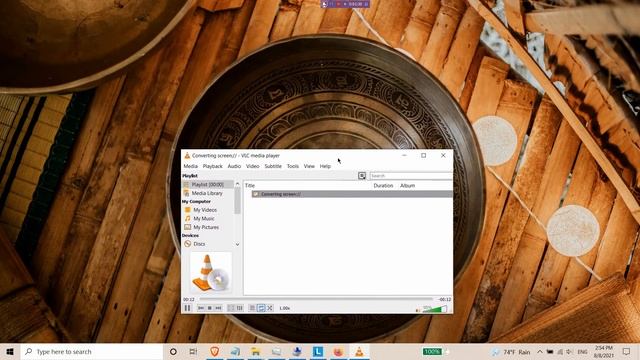Open My Videos in sidebar
This screenshot has height=360, width=640.
(205, 210)
